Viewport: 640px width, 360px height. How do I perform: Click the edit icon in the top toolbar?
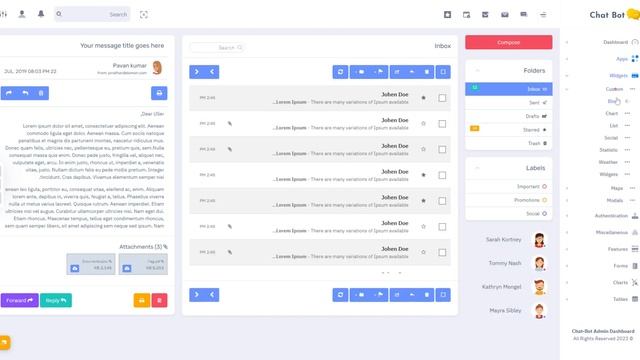coord(397,72)
